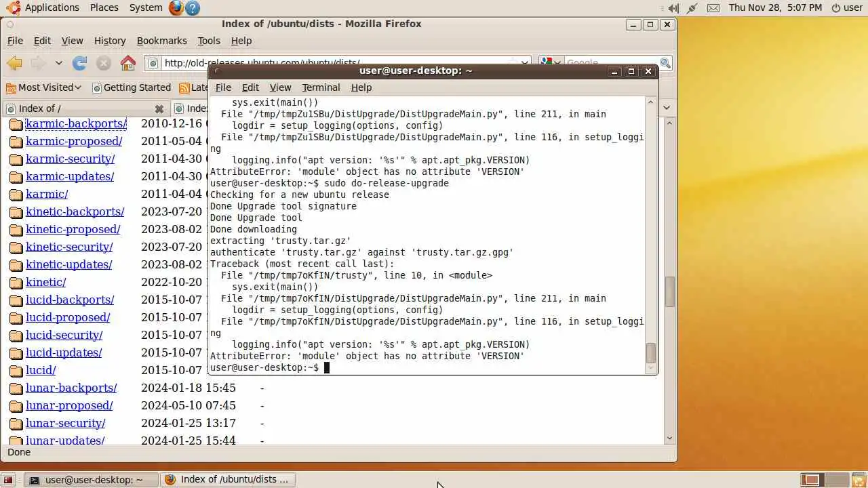Click the network connection tray icon

point(692,8)
